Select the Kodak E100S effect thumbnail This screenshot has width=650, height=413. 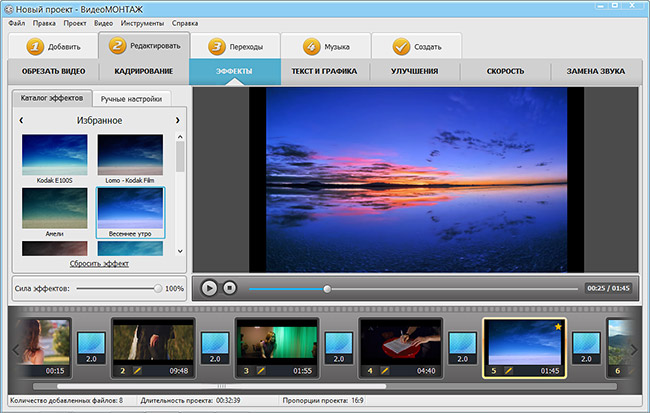pos(55,154)
